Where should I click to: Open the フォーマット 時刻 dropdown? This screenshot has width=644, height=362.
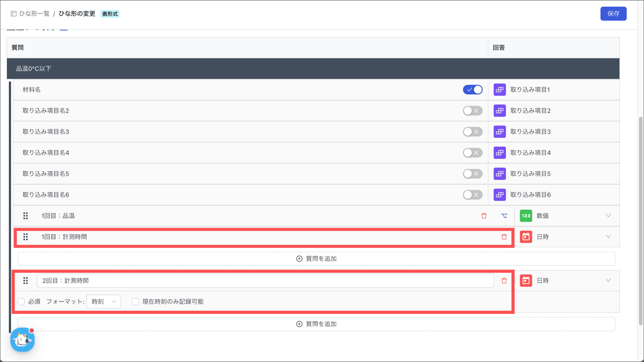[x=104, y=302]
